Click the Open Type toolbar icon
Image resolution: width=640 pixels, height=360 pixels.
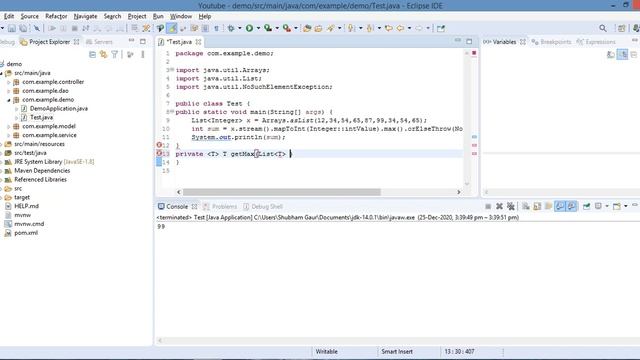[x=307, y=28]
